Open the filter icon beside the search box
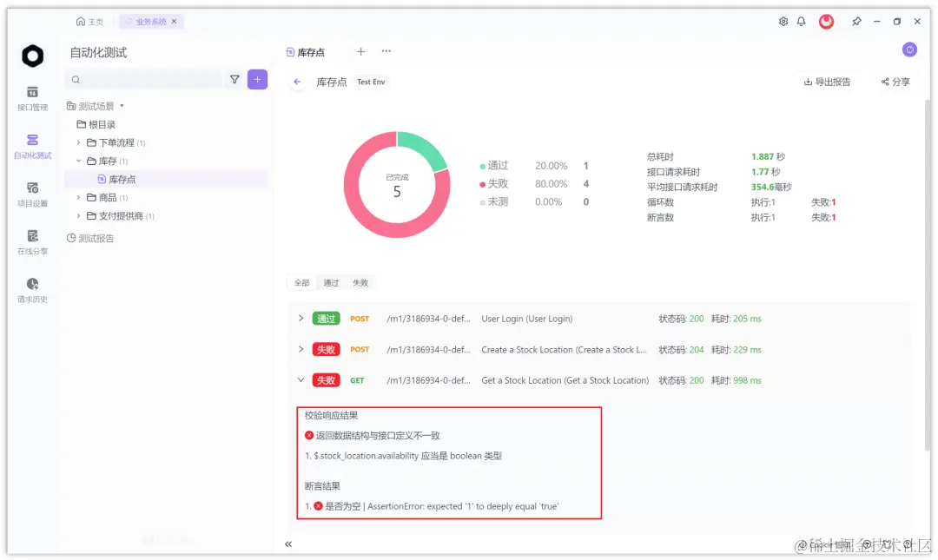938x560 pixels. pyautogui.click(x=234, y=79)
